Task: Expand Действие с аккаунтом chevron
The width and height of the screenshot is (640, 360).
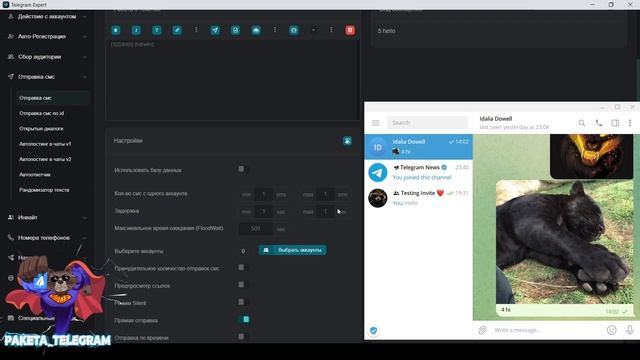Action: point(84,17)
